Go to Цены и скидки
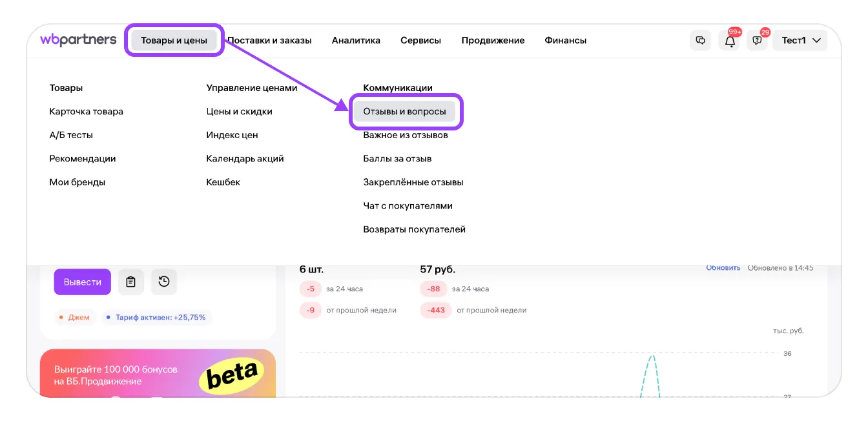The height and width of the screenshot is (421, 868). pos(239,112)
